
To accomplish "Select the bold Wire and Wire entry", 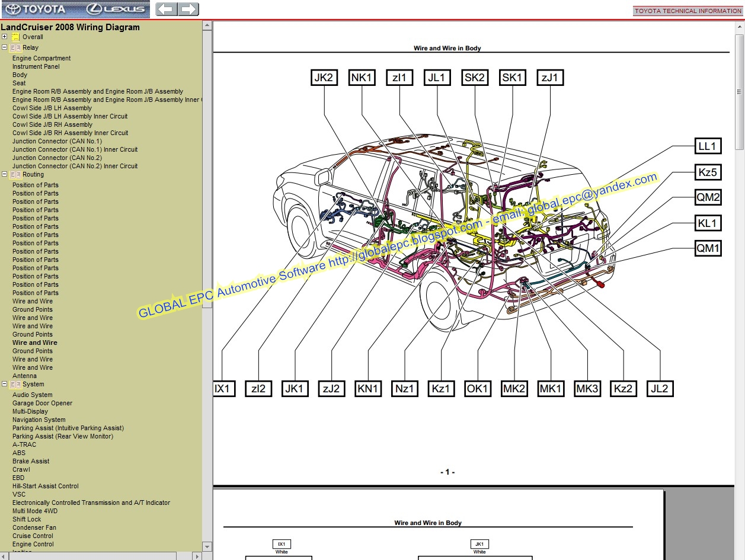I will tap(35, 343).
